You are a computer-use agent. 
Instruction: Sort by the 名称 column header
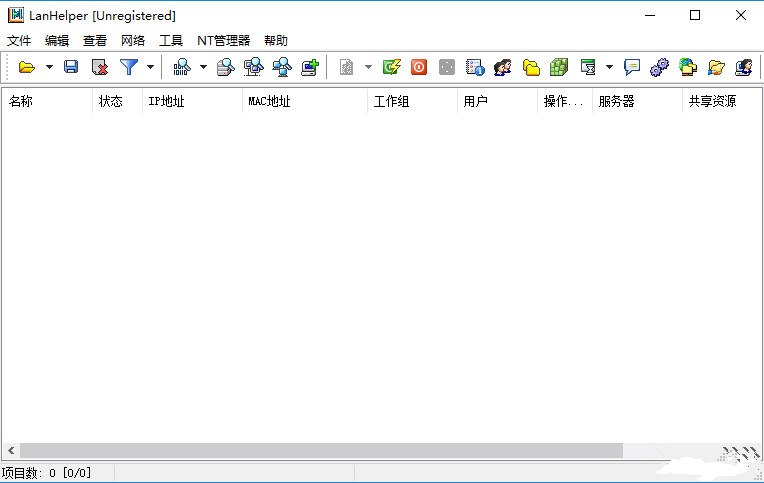point(47,101)
